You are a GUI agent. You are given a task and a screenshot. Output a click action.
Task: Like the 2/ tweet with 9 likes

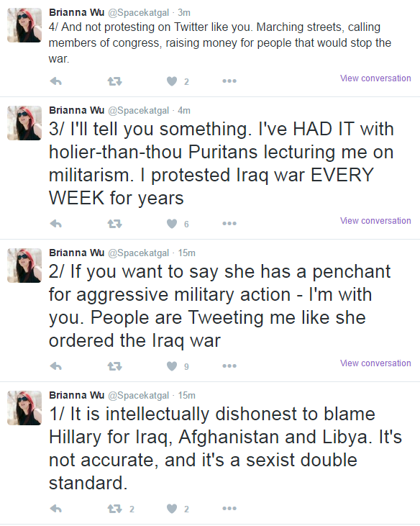[172, 366]
